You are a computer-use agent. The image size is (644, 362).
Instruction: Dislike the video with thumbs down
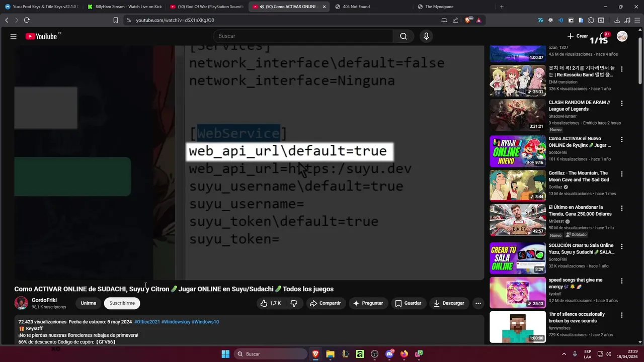[294, 303]
